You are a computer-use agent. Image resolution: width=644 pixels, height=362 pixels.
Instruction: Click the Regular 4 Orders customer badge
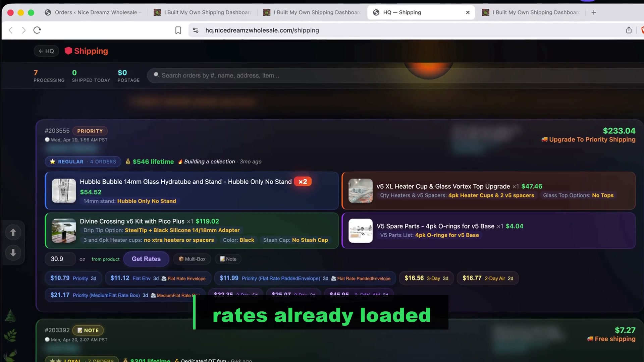pos(83,162)
